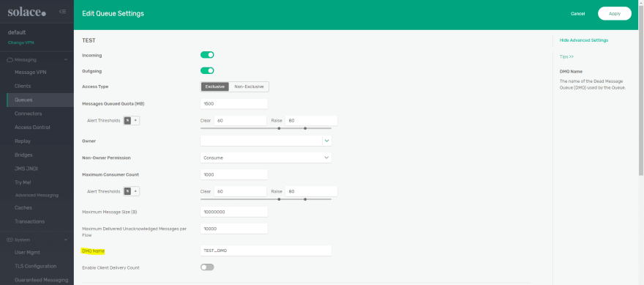Click the Advanced Messaging sidebar label
Viewport: 644px width, 285px height.
[x=37, y=195]
